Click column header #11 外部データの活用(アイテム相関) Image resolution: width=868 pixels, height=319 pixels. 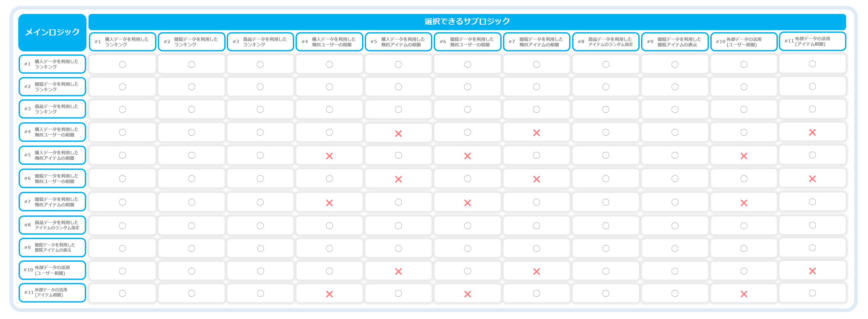click(812, 41)
